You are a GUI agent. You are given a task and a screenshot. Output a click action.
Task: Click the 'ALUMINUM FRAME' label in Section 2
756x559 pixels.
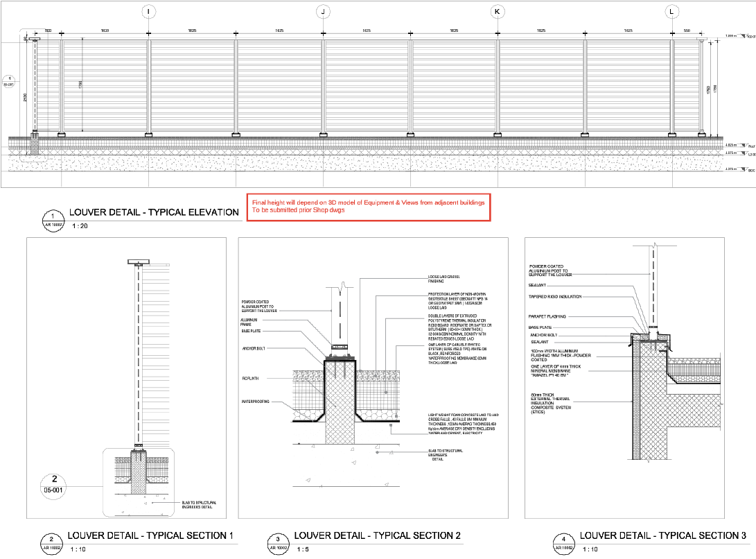click(x=249, y=322)
